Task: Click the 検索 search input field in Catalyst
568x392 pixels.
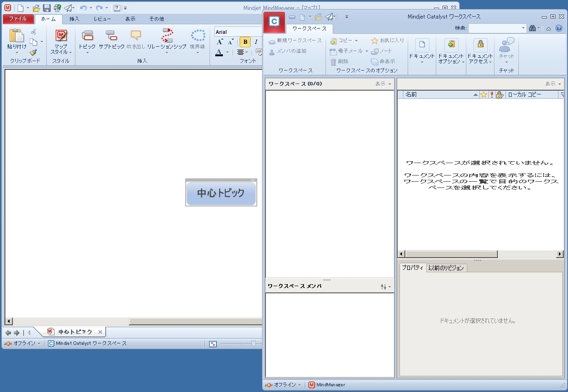Action: 495,28
